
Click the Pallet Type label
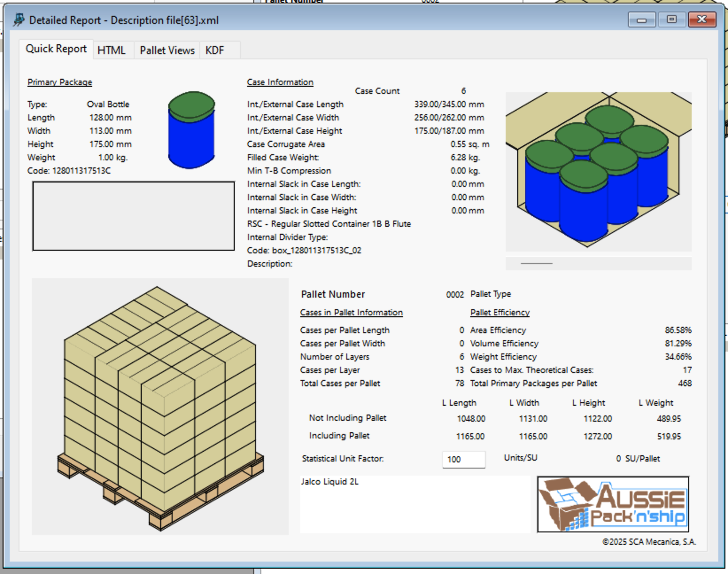pos(491,294)
